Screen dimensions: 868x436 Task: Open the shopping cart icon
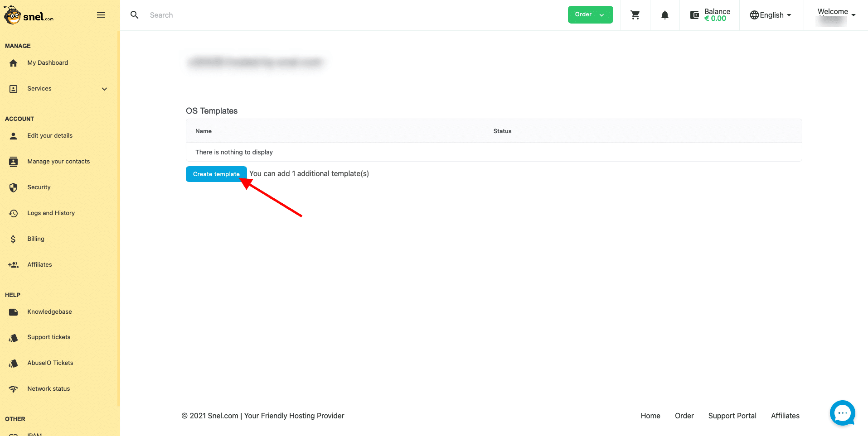(635, 15)
